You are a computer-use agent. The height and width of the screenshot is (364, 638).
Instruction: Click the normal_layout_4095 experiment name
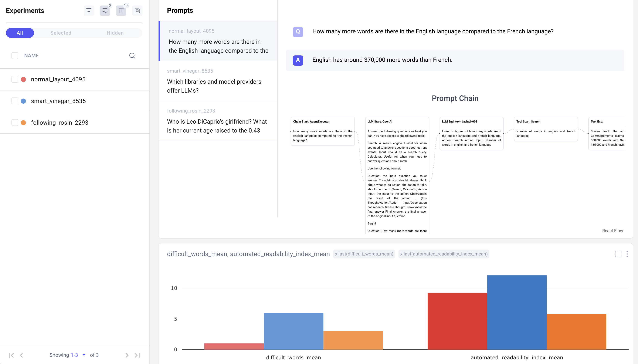[58, 79]
